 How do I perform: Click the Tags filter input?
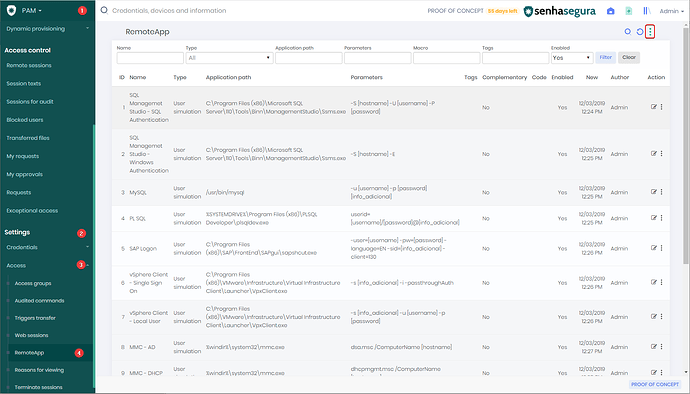click(516, 58)
